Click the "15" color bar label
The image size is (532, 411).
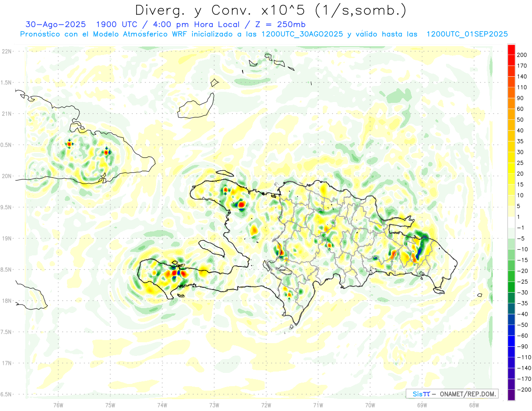(520, 184)
